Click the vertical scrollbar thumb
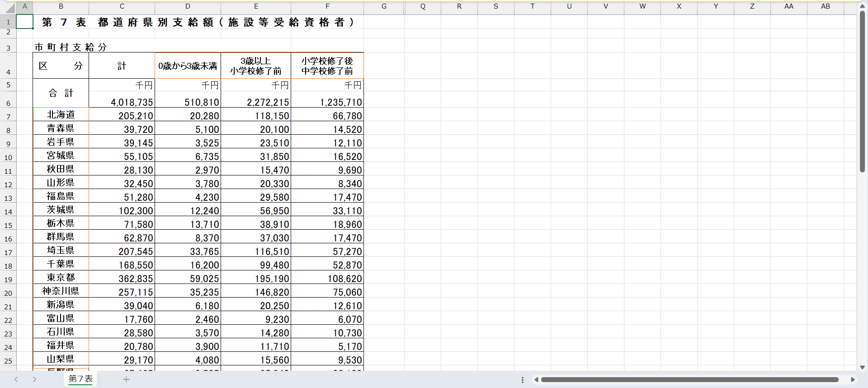The width and height of the screenshot is (868, 388). point(862,90)
